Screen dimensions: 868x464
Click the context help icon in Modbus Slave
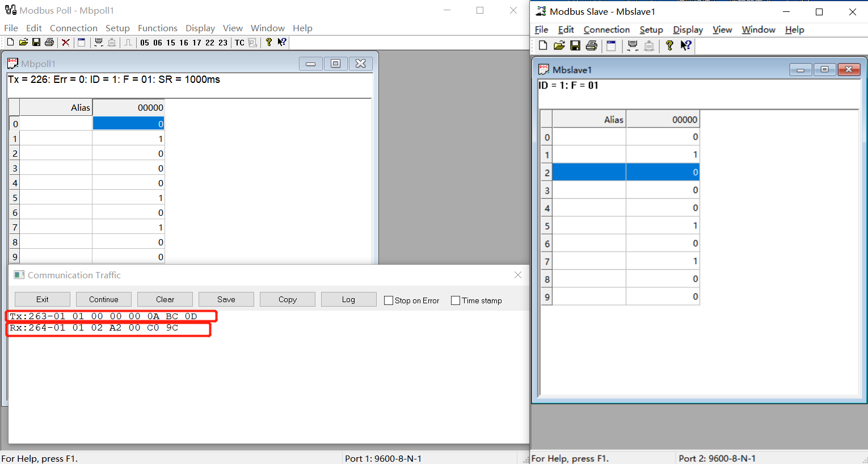click(x=686, y=45)
